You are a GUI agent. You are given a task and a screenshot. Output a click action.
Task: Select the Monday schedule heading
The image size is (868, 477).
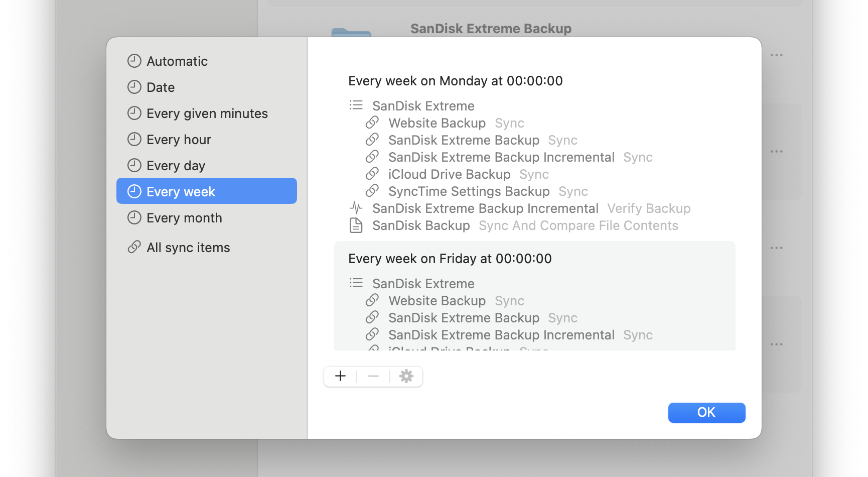(x=456, y=81)
